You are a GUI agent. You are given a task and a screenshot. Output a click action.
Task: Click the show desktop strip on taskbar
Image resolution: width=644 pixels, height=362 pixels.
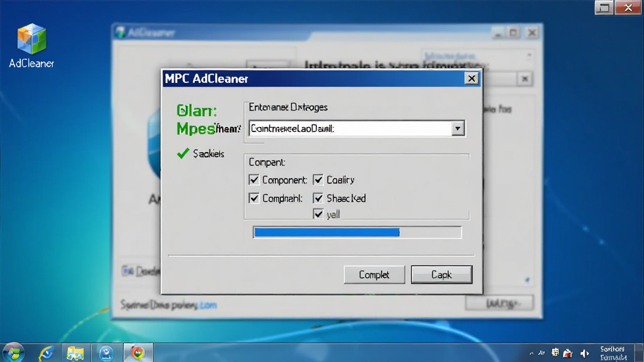click(639, 353)
